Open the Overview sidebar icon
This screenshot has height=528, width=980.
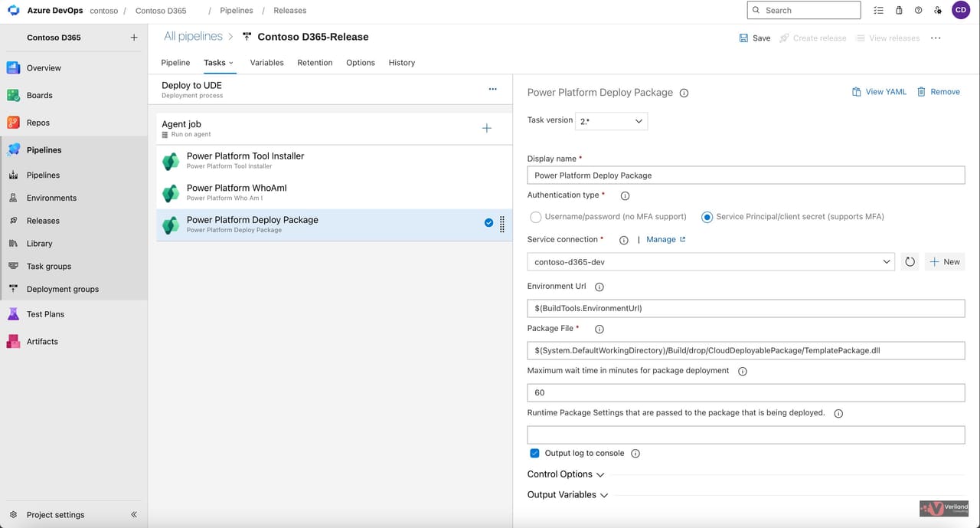(13, 67)
